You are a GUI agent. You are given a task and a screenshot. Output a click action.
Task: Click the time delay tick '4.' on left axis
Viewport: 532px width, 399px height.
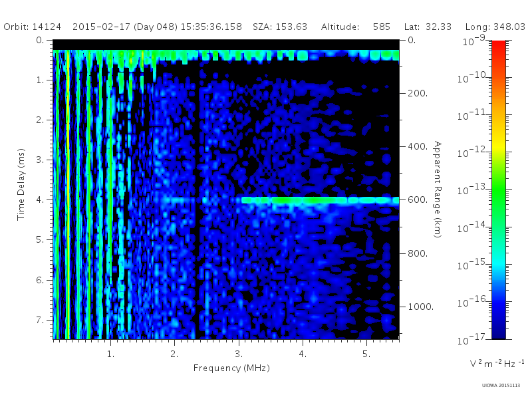point(40,200)
